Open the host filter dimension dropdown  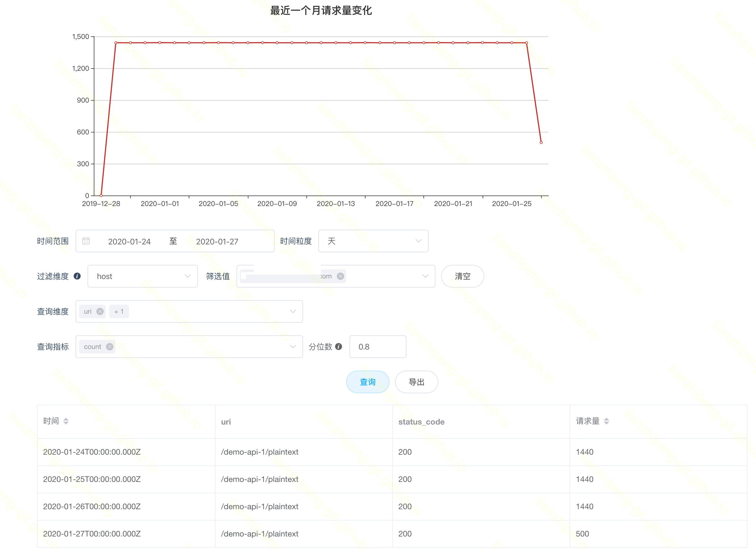(142, 276)
